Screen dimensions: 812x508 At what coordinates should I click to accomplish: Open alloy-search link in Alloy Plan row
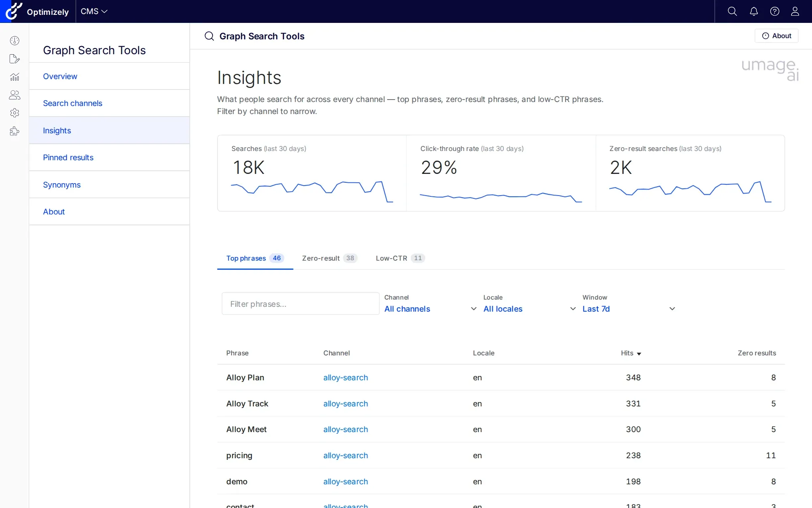pyautogui.click(x=345, y=377)
